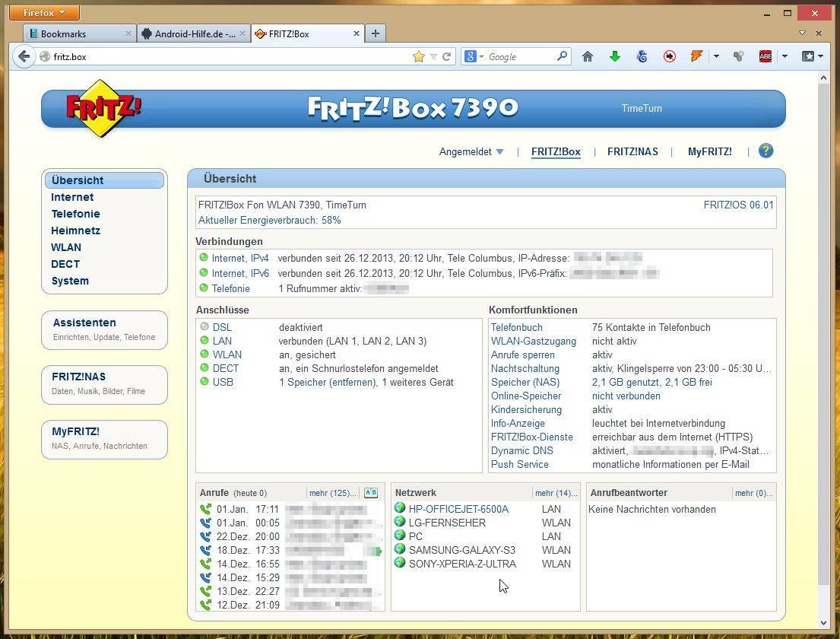Open Internet in the side menu
Image resolution: width=840 pixels, height=639 pixels.
click(x=72, y=197)
